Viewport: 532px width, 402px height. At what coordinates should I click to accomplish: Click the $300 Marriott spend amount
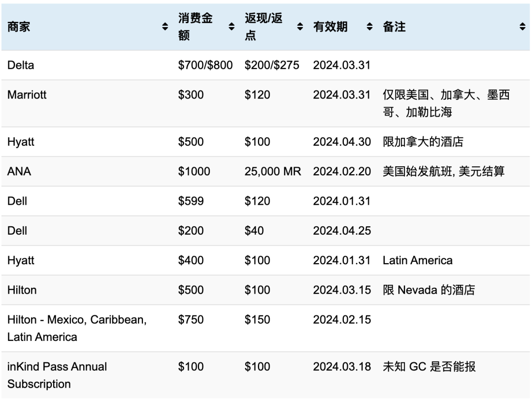coord(191,94)
